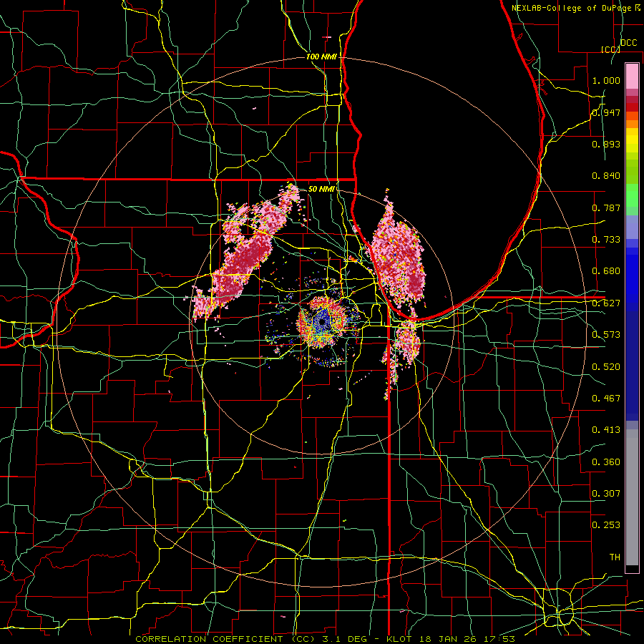Select the 0.947 scale value
Screen dimensions: 644x644
(606, 112)
